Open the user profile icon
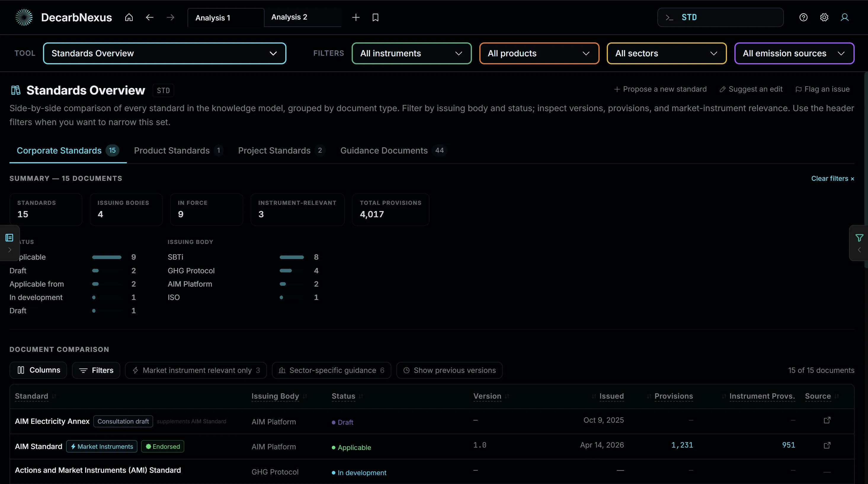Image resolution: width=868 pixels, height=484 pixels. [845, 17]
